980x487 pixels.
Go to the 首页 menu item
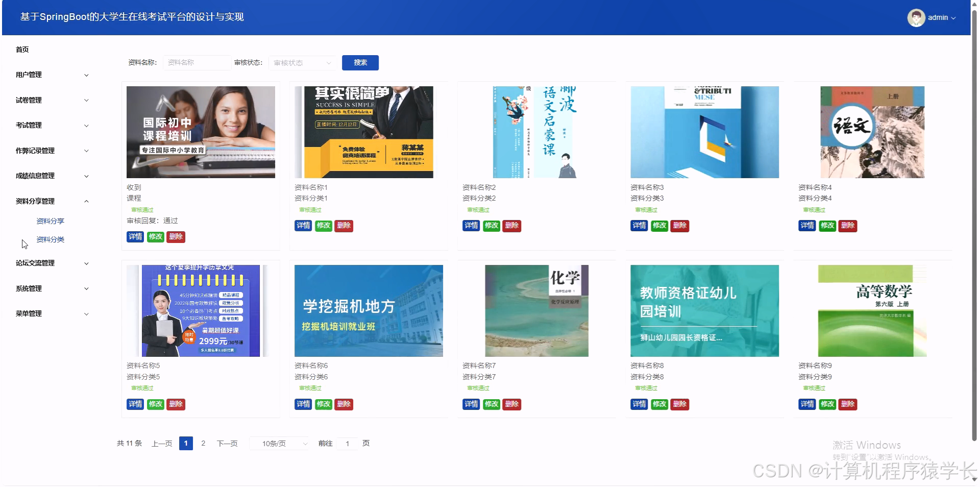(x=22, y=50)
